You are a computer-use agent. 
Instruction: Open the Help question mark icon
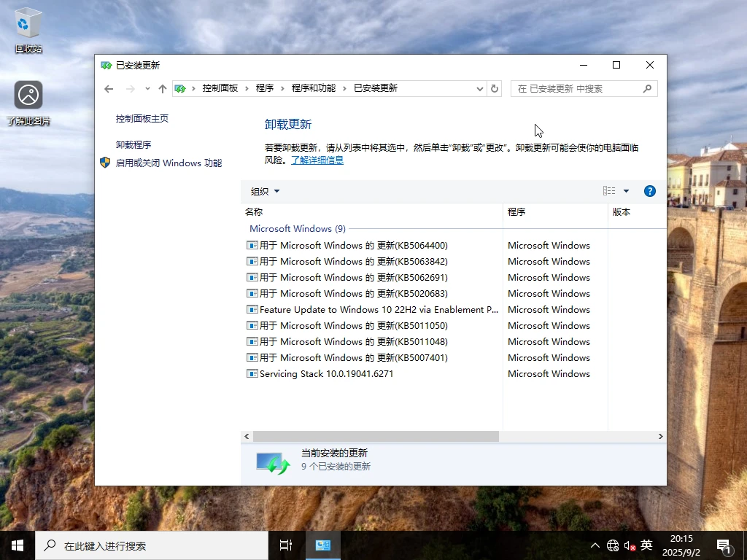pos(649,190)
